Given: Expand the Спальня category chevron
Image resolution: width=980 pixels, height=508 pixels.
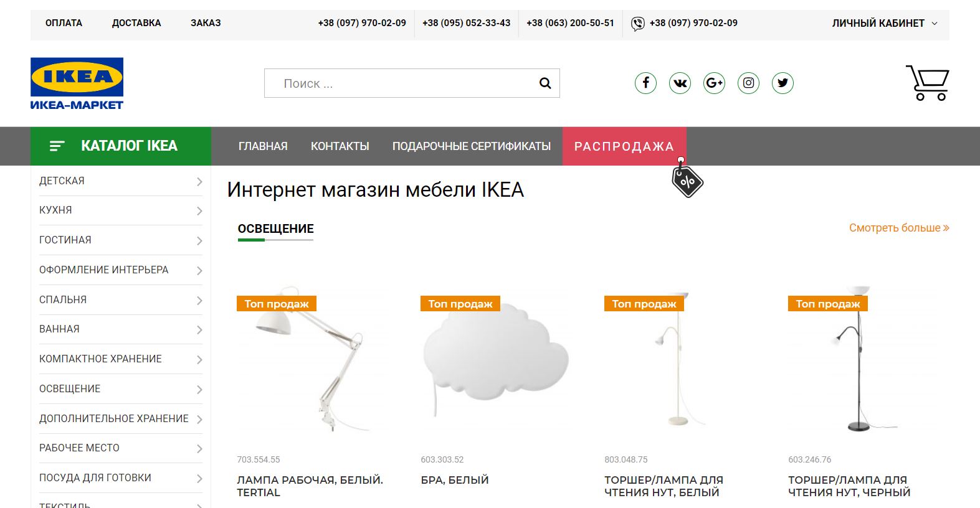Looking at the screenshot, I should 199,301.
